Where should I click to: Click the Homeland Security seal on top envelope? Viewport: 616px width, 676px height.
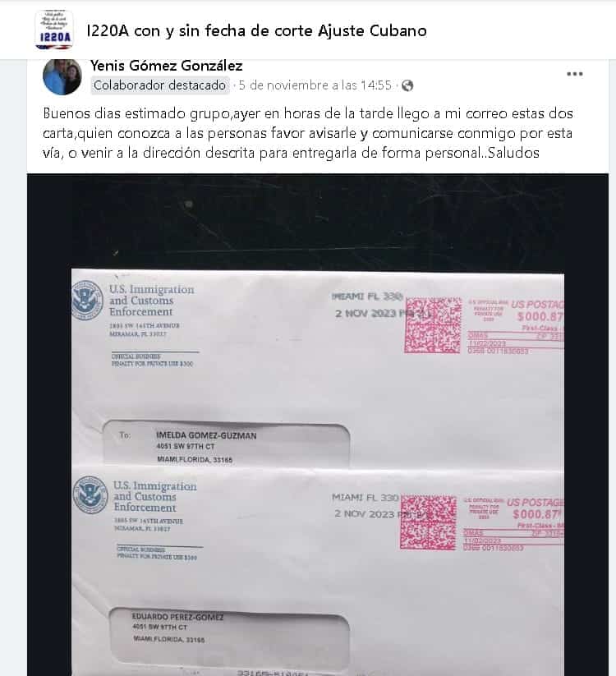[88, 300]
